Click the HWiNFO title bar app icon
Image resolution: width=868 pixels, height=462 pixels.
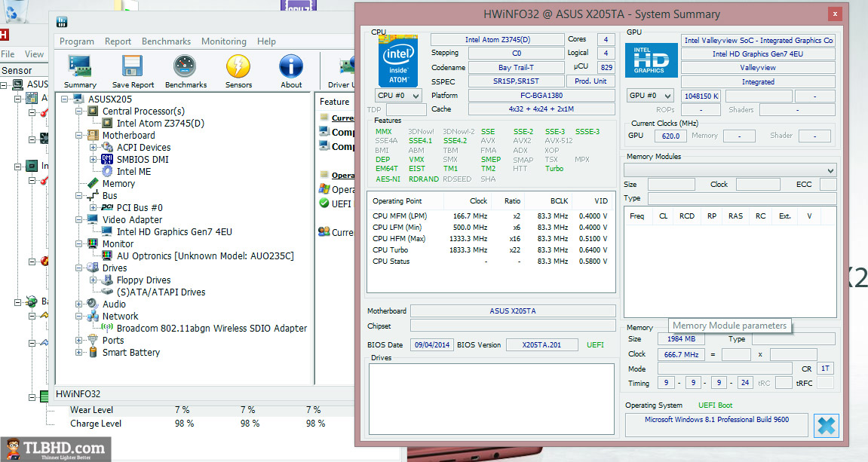(62, 22)
